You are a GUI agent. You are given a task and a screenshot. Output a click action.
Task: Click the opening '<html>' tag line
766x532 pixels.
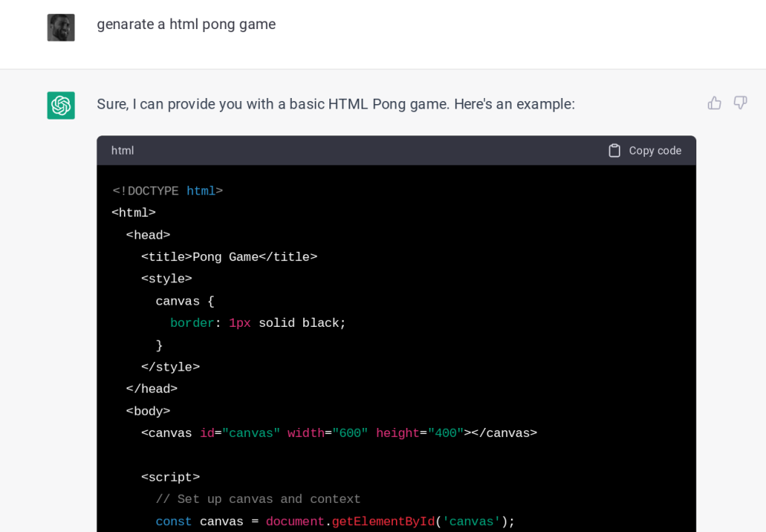click(x=133, y=213)
